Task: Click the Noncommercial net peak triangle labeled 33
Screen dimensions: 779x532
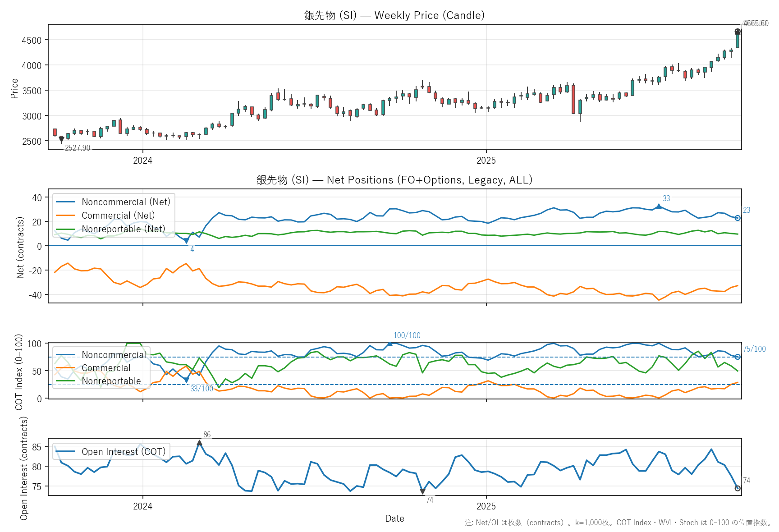Action: click(x=659, y=206)
